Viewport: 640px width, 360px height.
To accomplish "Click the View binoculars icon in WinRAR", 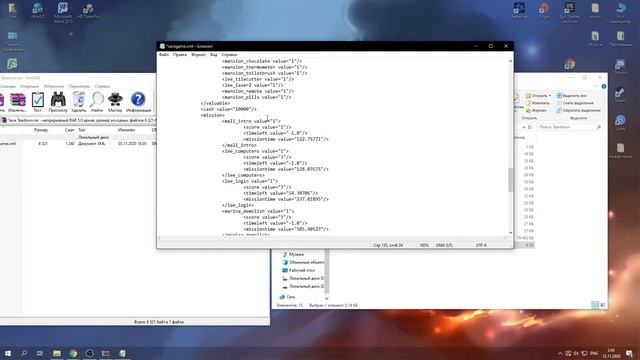I will tap(58, 100).
